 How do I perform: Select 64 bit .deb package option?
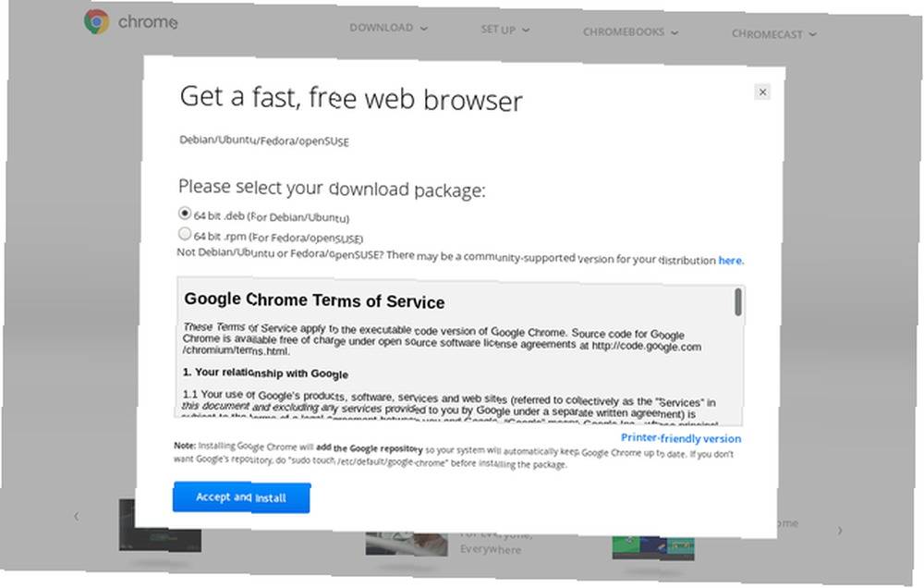(185, 213)
